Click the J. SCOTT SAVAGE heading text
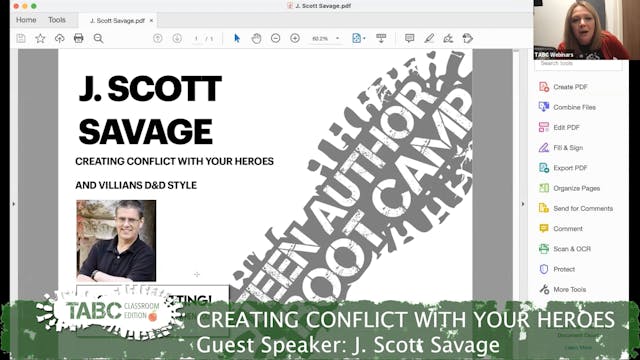The width and height of the screenshot is (640, 360). pyautogui.click(x=150, y=111)
